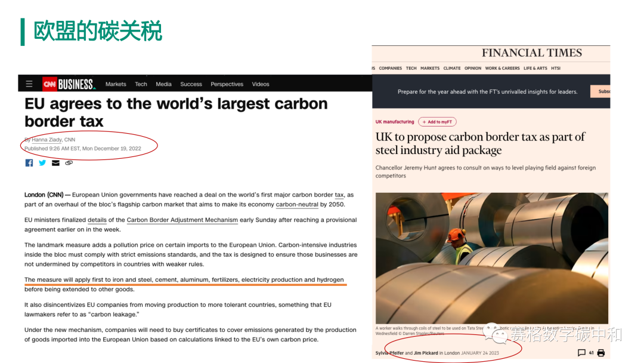Screen dimensions: 644x363
Task: Click FT headline 'UK to propose carbon border tax'
Action: [x=480, y=143]
